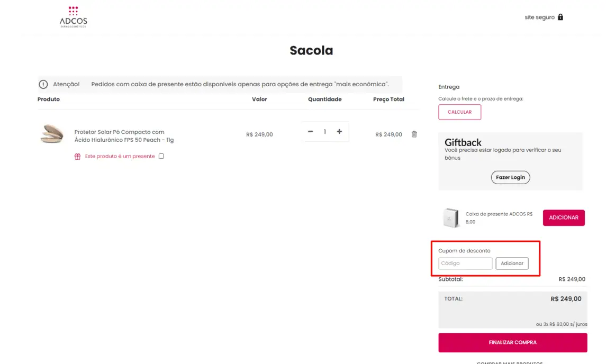The height and width of the screenshot is (364, 606).
Task: Open the ADCOS logo home link
Action: [x=74, y=16]
